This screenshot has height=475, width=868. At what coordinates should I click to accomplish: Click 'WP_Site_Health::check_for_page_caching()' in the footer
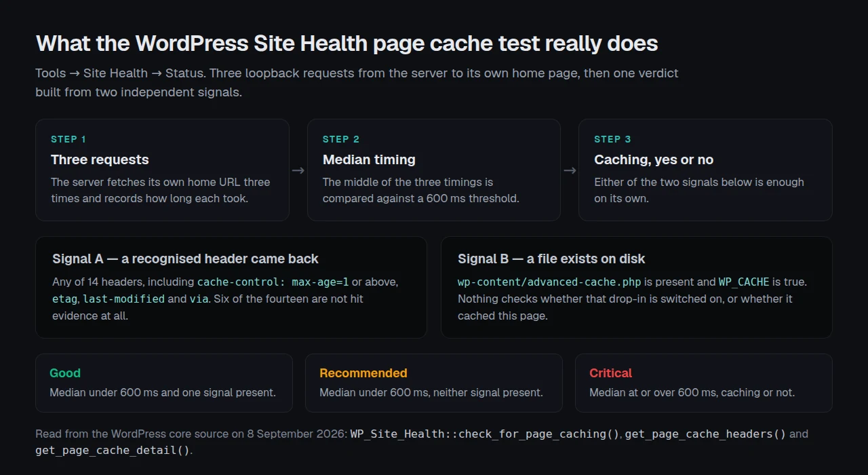click(x=485, y=434)
